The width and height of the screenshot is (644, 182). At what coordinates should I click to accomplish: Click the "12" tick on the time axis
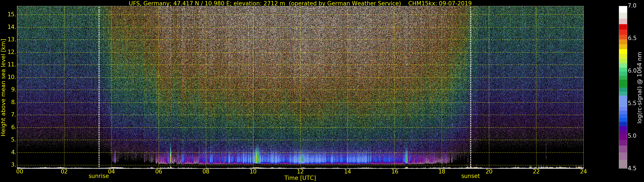pos(300,171)
